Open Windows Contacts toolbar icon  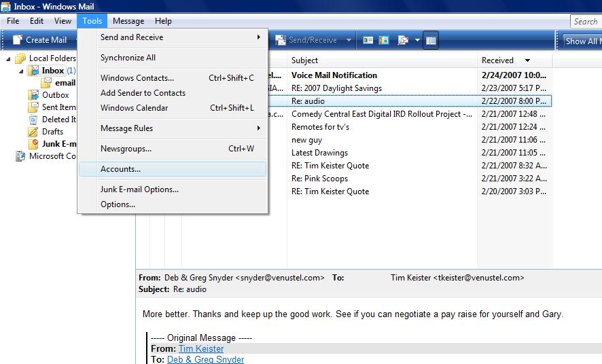(x=368, y=40)
